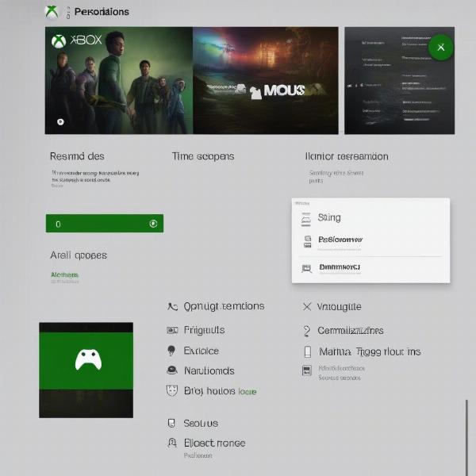The width and height of the screenshot is (476, 476).
Task: Click the question icon beside Cenmtiizatines
Action: click(x=306, y=331)
